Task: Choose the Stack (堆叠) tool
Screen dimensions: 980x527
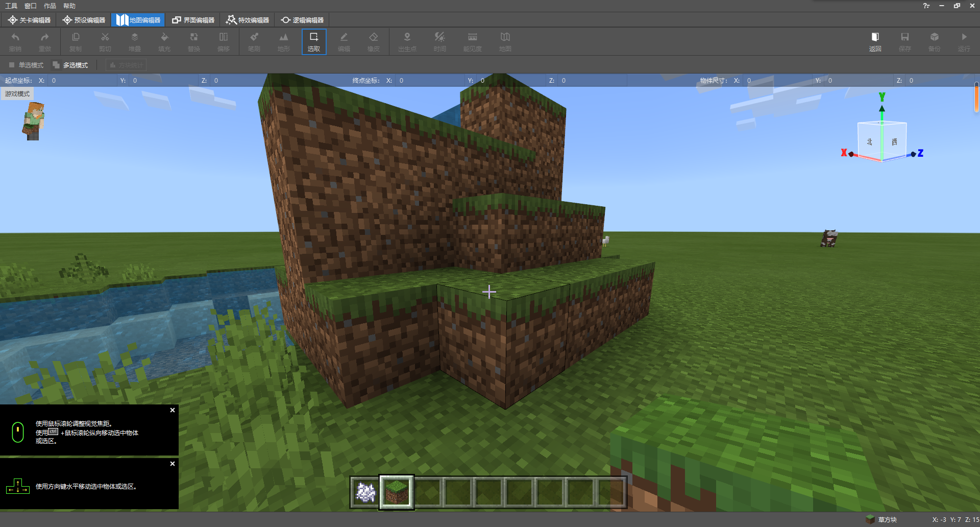Action: coord(135,41)
